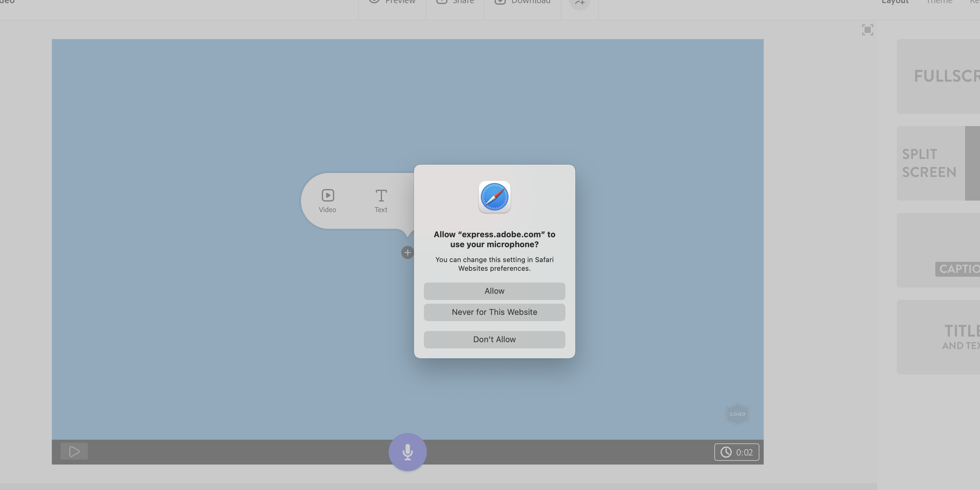Open the 0:02 slide duration control
980x490 pixels.
pyautogui.click(x=736, y=452)
